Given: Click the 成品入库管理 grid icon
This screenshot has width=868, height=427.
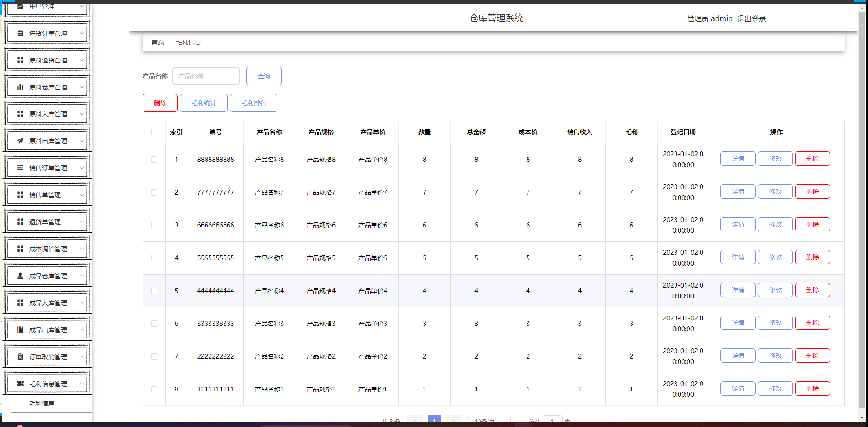Looking at the screenshot, I should point(20,303).
